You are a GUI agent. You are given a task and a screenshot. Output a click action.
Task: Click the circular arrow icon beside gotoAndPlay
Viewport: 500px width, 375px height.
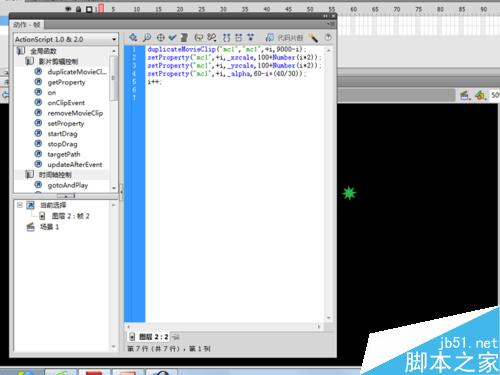(38, 185)
